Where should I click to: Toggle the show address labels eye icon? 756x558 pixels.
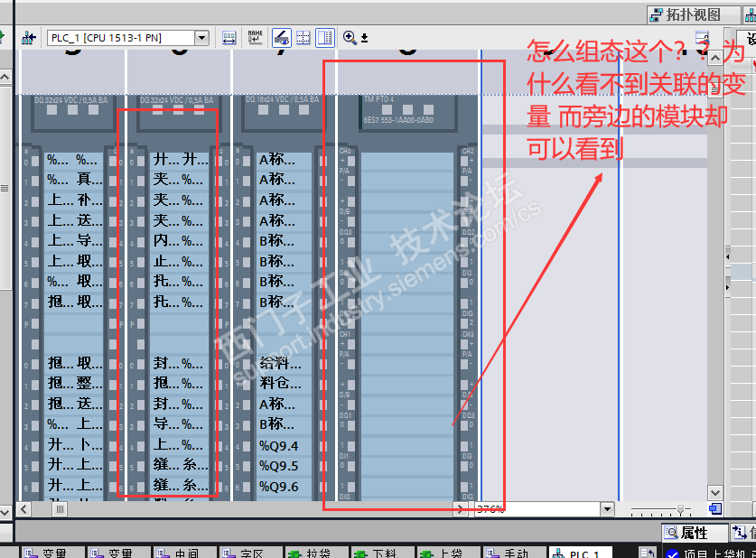(282, 38)
